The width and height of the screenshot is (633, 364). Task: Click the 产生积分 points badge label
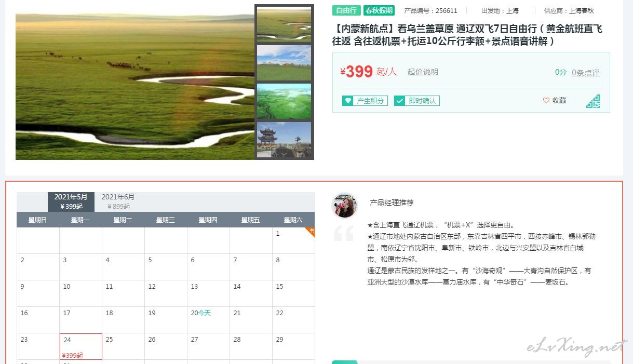click(x=370, y=101)
